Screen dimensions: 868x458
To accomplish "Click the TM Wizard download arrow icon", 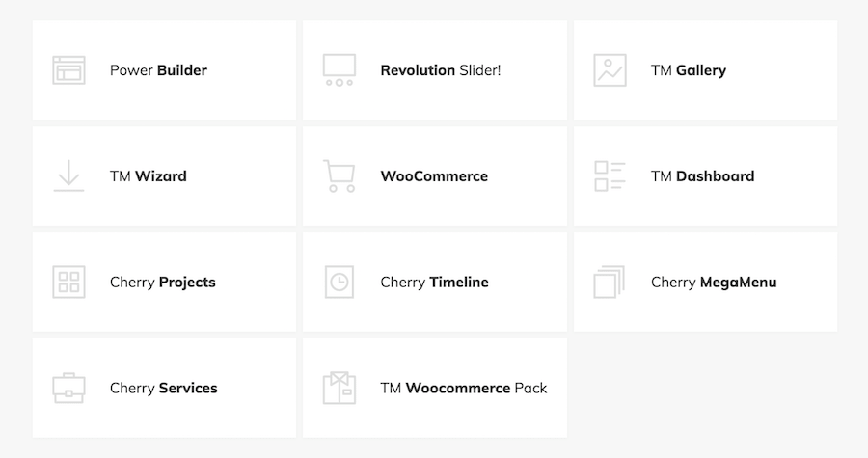I will [x=68, y=176].
